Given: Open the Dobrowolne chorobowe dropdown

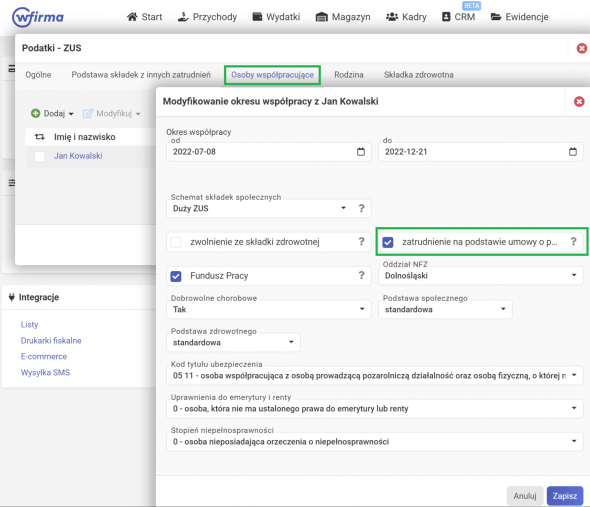Looking at the screenshot, I should [269, 309].
